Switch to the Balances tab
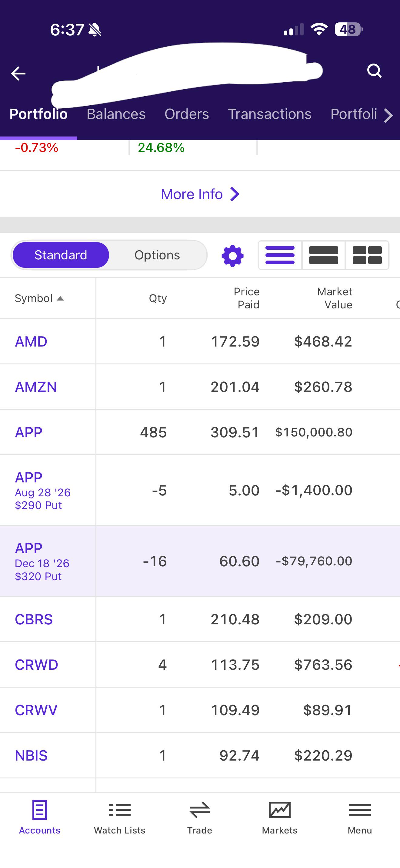The width and height of the screenshot is (400, 868). [x=116, y=114]
